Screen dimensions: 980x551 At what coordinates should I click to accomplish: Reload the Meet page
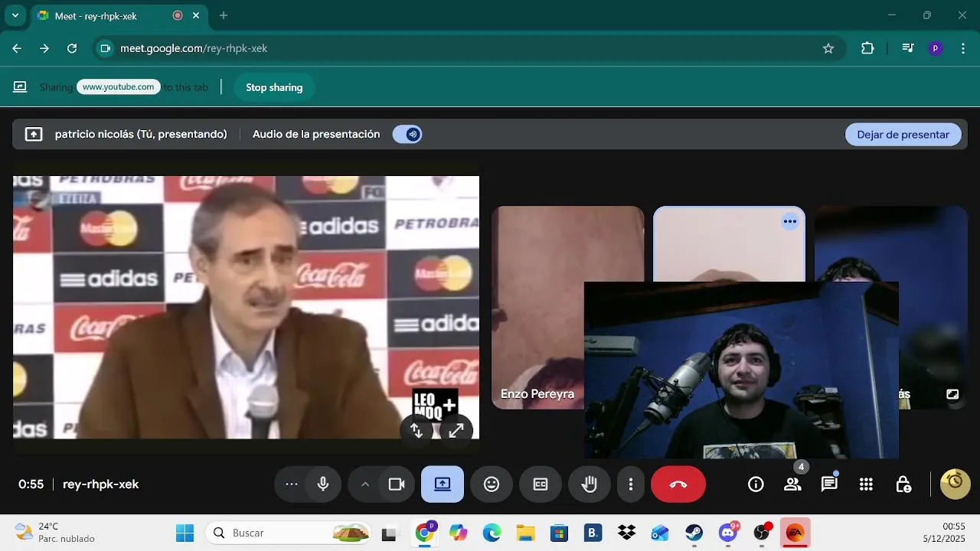72,48
